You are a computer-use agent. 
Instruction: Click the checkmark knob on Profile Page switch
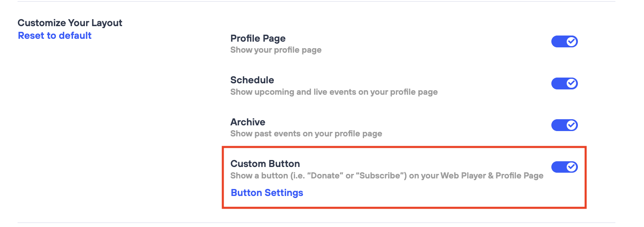click(x=571, y=42)
